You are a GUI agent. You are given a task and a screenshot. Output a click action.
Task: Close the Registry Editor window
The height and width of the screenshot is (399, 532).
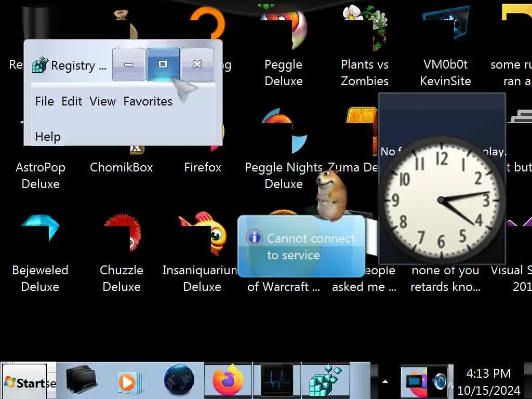(197, 64)
